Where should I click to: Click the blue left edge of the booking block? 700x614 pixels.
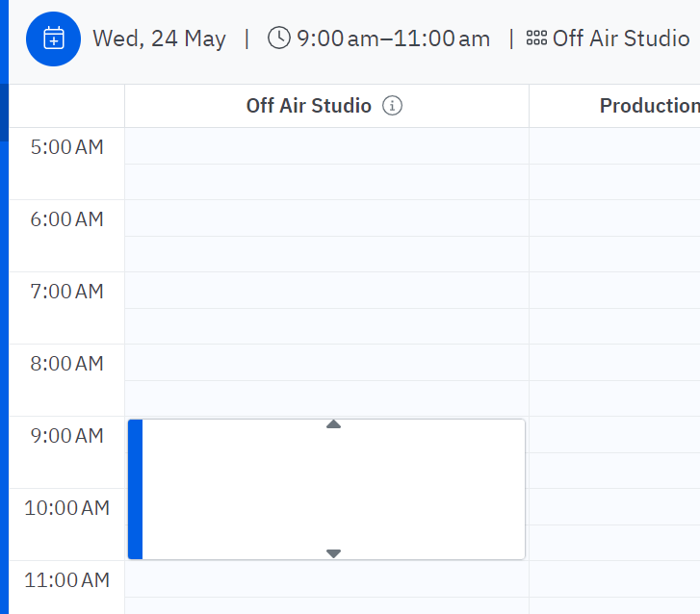click(x=135, y=489)
